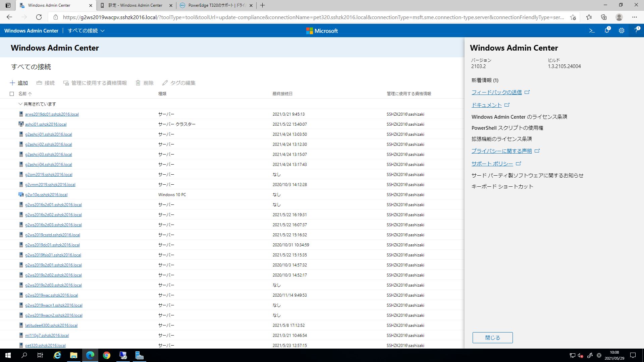The width and height of the screenshot is (644, 362).
Task: Open Action Center notification icon
Action: (x=633, y=355)
